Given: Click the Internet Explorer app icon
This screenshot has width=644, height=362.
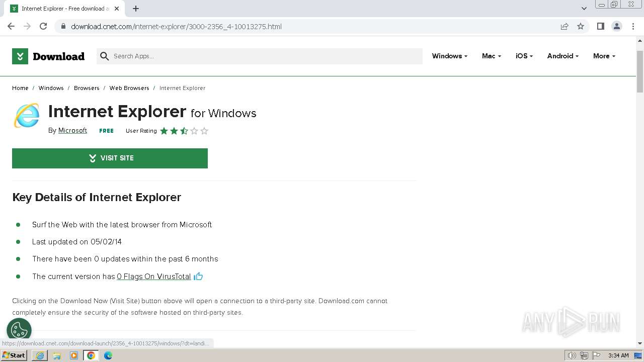Looking at the screenshot, I should pos(26,116).
